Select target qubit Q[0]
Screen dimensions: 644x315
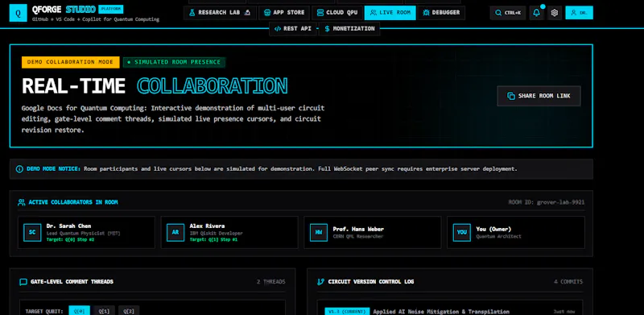point(79,311)
